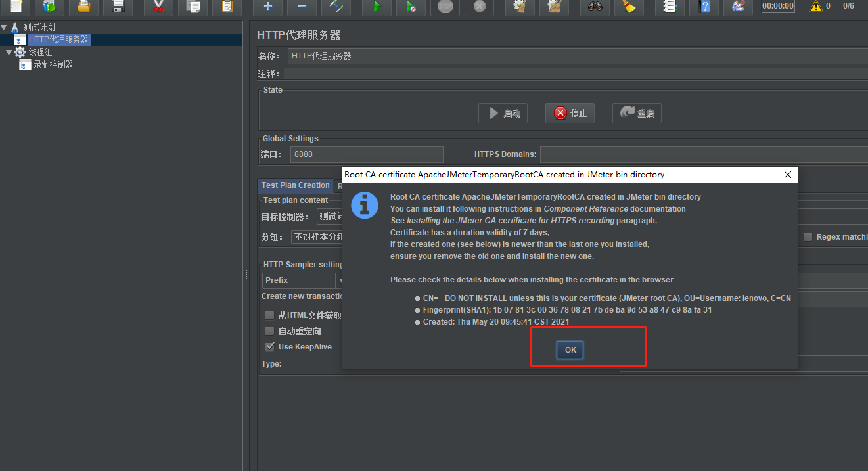Screen dimensions: 868x471
Task: Open Help with the question mark icon
Action: coord(704,7)
